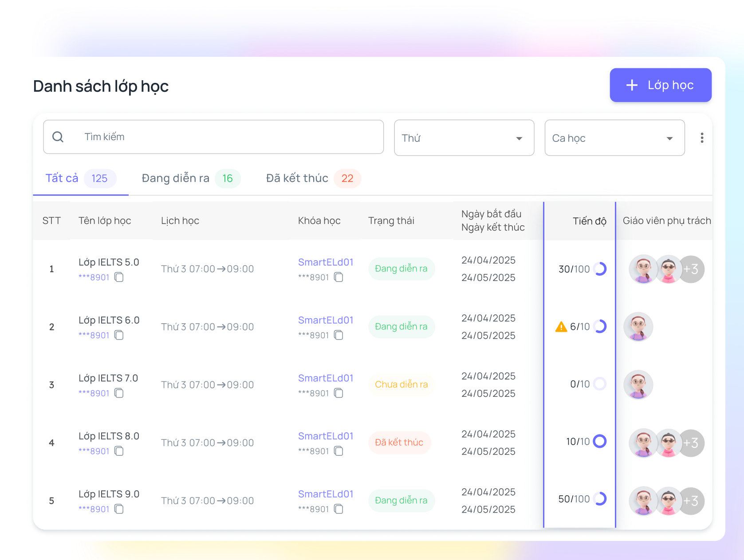744x560 pixels.
Task: Click the add Lớp học button
Action: 660,85
